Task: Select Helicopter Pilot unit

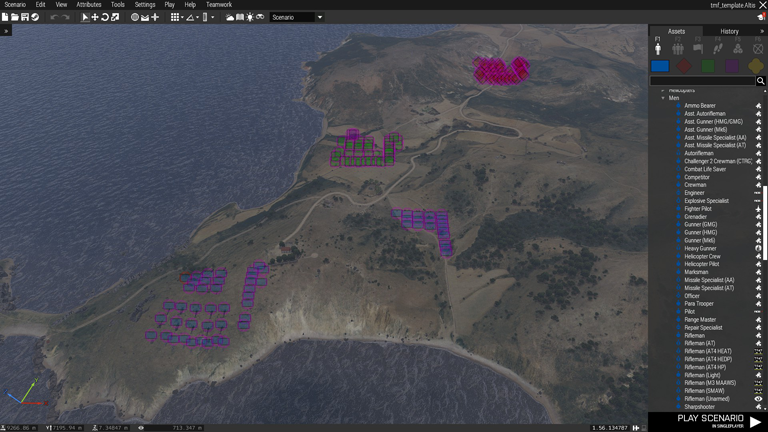Action: coord(702,264)
